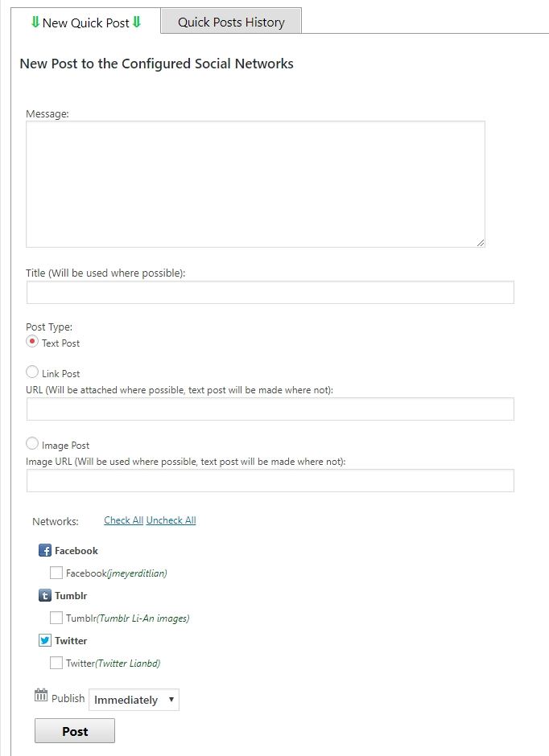Check the Tumblr Li-An images account

pos(56,618)
